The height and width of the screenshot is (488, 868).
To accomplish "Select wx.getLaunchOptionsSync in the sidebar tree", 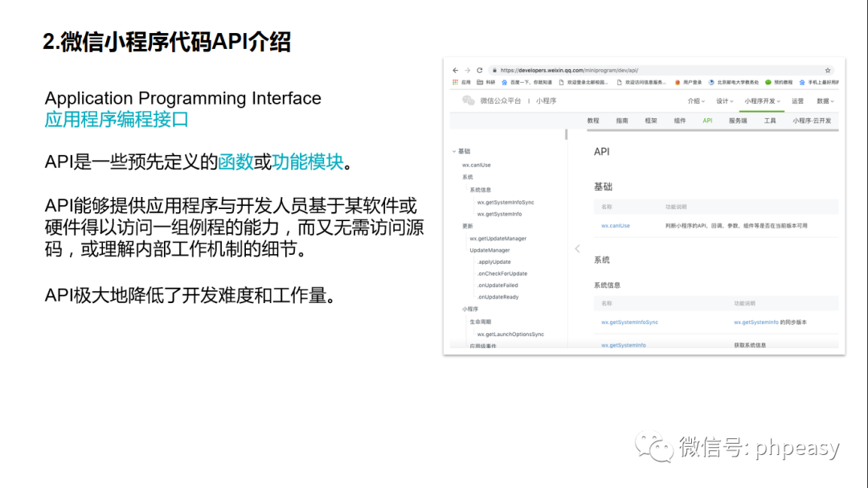I will [510, 334].
